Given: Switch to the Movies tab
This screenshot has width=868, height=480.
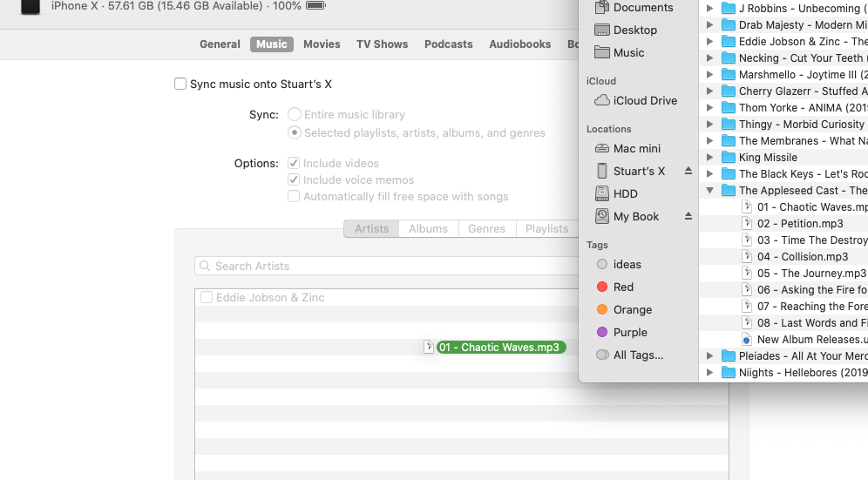Looking at the screenshot, I should click(322, 44).
